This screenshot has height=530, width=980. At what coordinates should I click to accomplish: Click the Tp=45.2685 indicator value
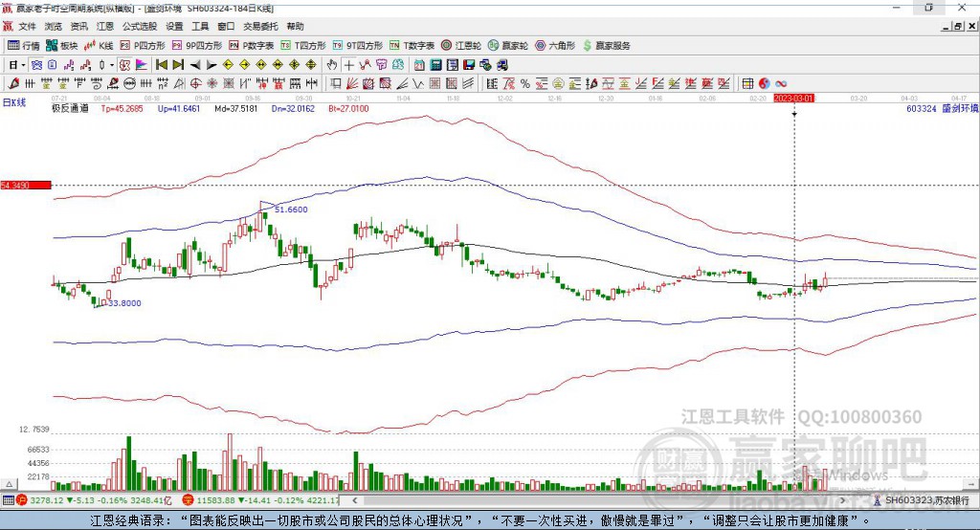[x=122, y=109]
